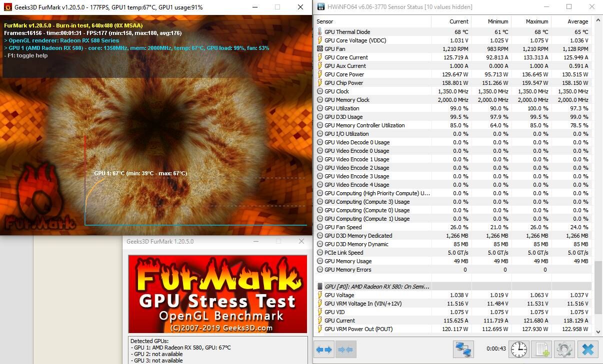Click the lightning icon of GPU Chip Power
Viewport: 603px width, 364px height.
(x=320, y=83)
